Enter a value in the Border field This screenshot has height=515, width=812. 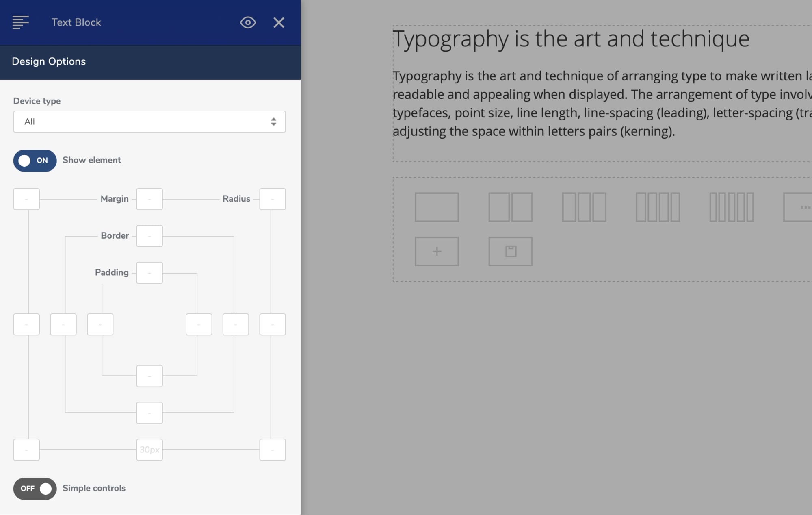pyautogui.click(x=149, y=236)
